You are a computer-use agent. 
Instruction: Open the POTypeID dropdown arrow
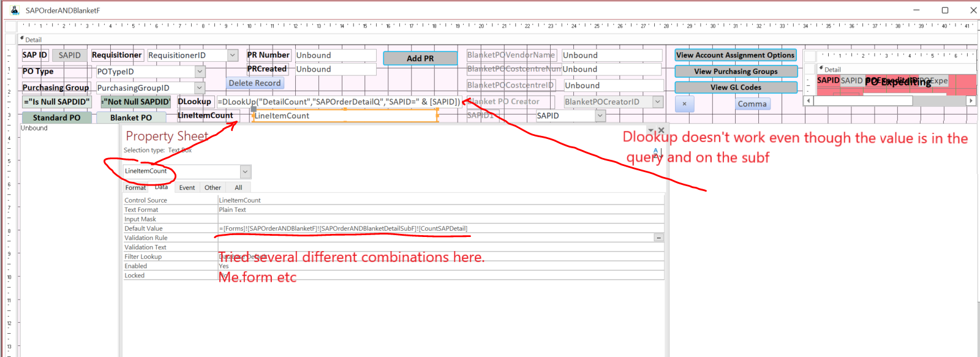(200, 72)
